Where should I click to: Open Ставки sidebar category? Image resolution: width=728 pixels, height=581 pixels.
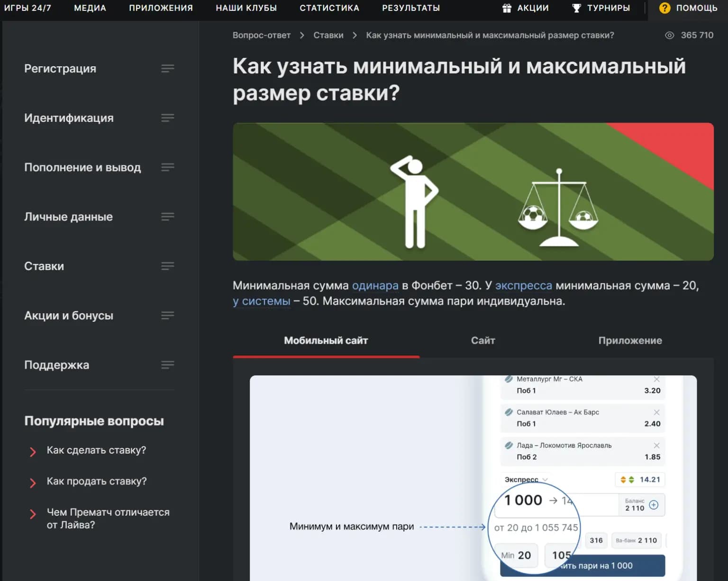[x=44, y=266]
